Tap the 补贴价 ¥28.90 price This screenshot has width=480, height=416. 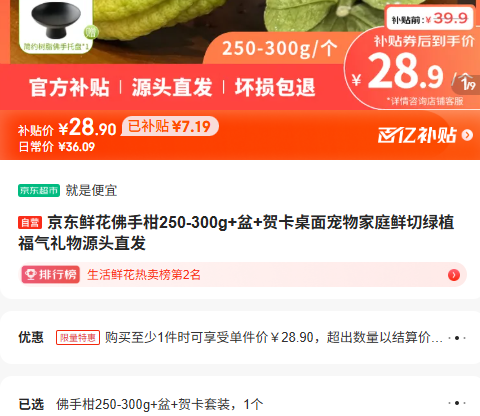pyautogui.click(x=67, y=128)
